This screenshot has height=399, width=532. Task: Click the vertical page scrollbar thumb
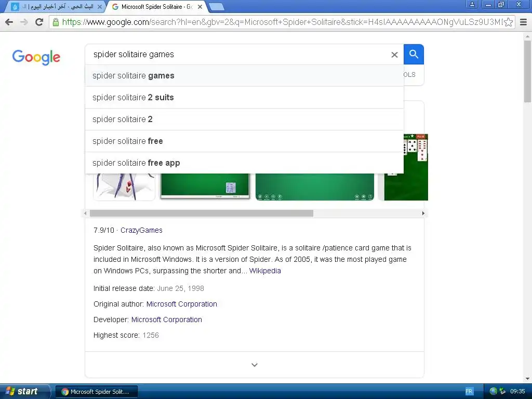click(x=527, y=71)
